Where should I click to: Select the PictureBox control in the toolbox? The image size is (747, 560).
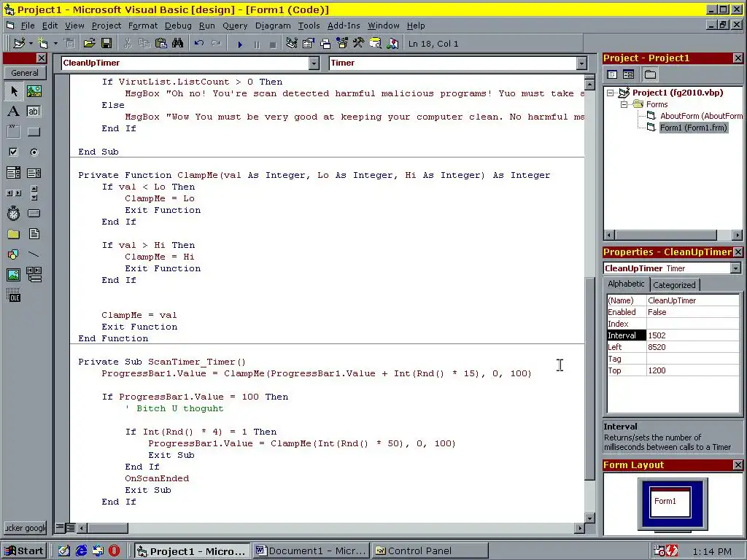pyautogui.click(x=34, y=91)
